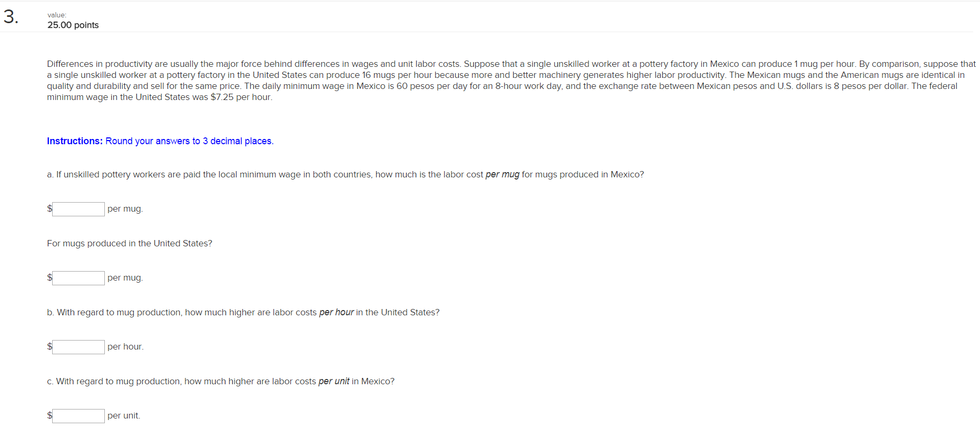Click the 'Round your answers to 3 decimal places' text
This screenshot has height=439, width=980.
189,141
